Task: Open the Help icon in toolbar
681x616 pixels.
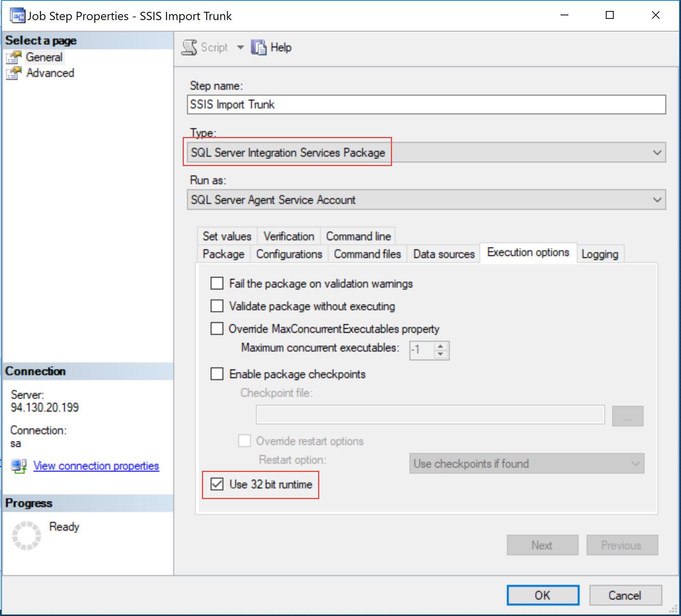Action: point(259,48)
